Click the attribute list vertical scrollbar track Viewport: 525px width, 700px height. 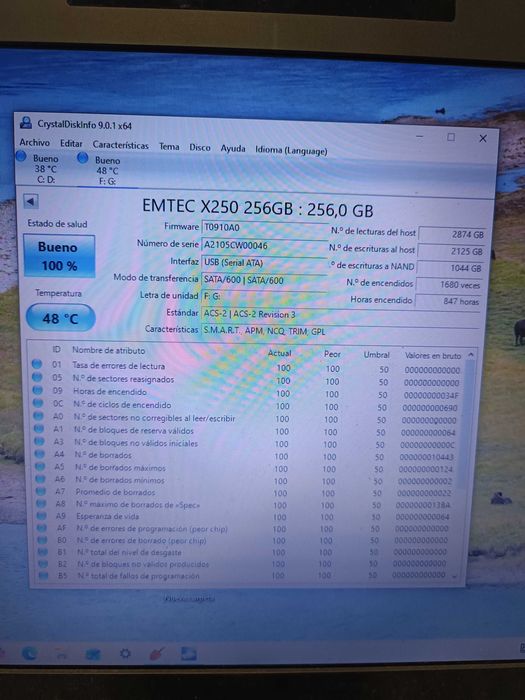[x=463, y=467]
